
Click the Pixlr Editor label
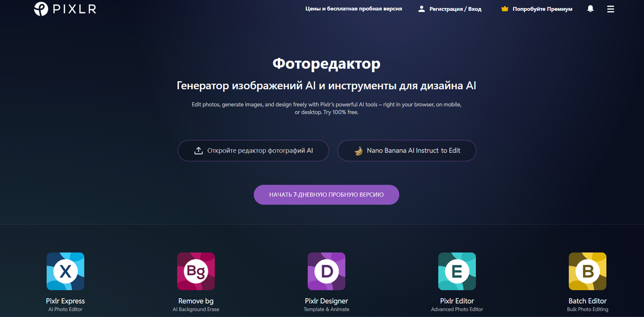pyautogui.click(x=457, y=301)
